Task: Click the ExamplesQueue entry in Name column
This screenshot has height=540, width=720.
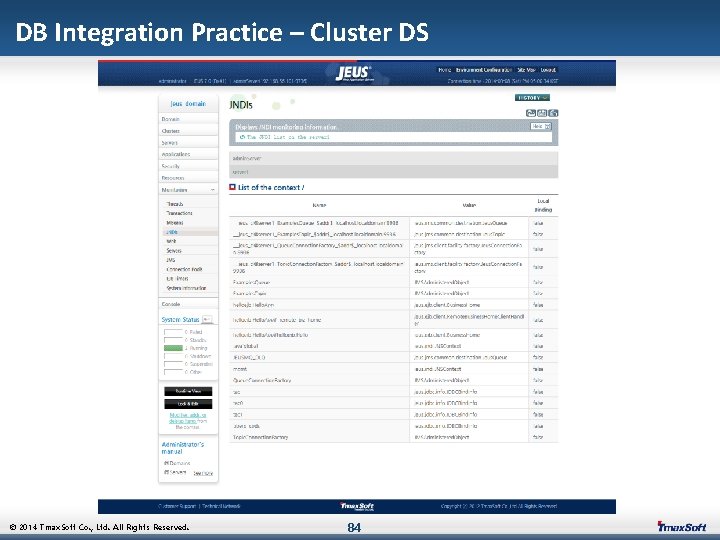Action: [x=251, y=282]
